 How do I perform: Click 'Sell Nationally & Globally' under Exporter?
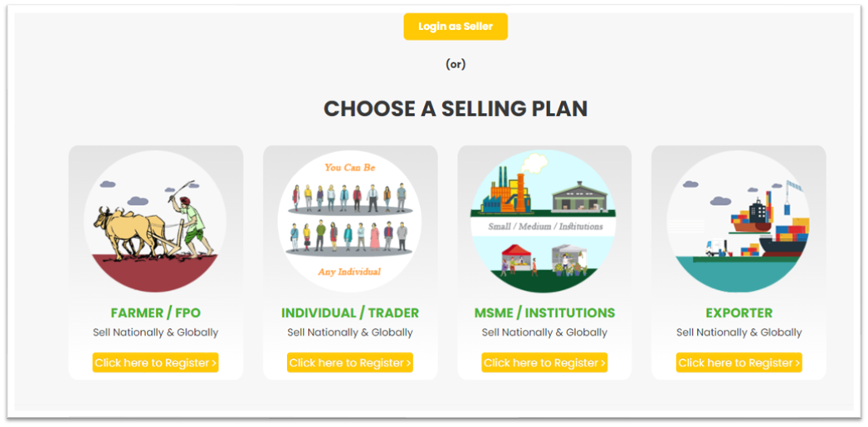[x=739, y=333]
